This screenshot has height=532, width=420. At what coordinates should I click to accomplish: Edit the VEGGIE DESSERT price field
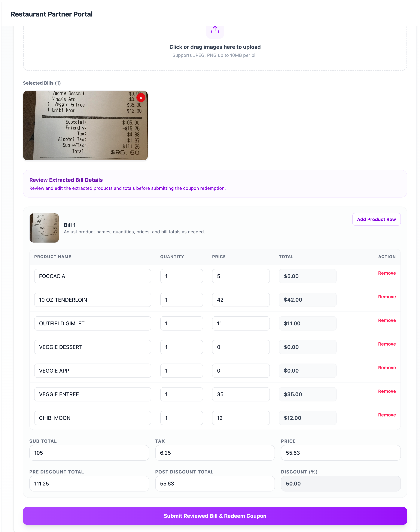click(241, 347)
